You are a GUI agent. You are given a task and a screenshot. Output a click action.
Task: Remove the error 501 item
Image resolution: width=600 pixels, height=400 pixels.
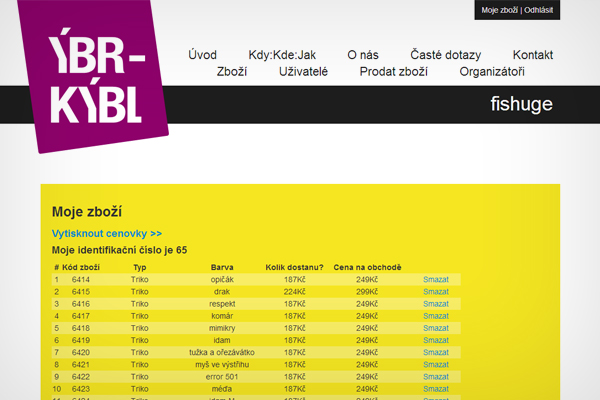point(437,376)
